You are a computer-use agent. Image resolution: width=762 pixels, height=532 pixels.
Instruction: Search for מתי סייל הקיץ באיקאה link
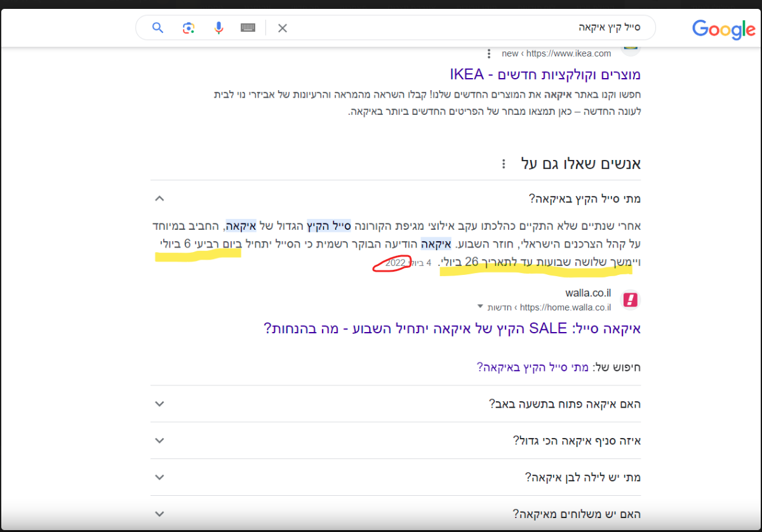click(x=531, y=366)
